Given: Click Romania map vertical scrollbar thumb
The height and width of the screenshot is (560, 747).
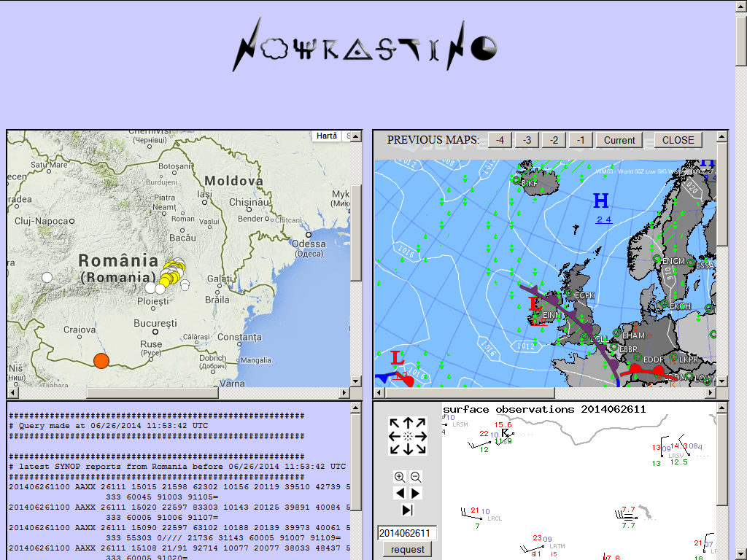Looking at the screenshot, I should point(356,233).
